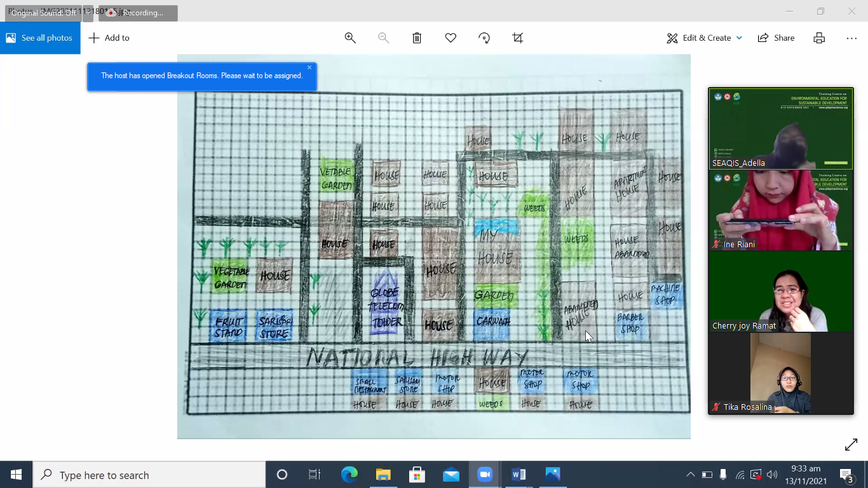The height and width of the screenshot is (488, 868).
Task: Click the zoom out magnifier icon
Action: [x=383, y=38]
